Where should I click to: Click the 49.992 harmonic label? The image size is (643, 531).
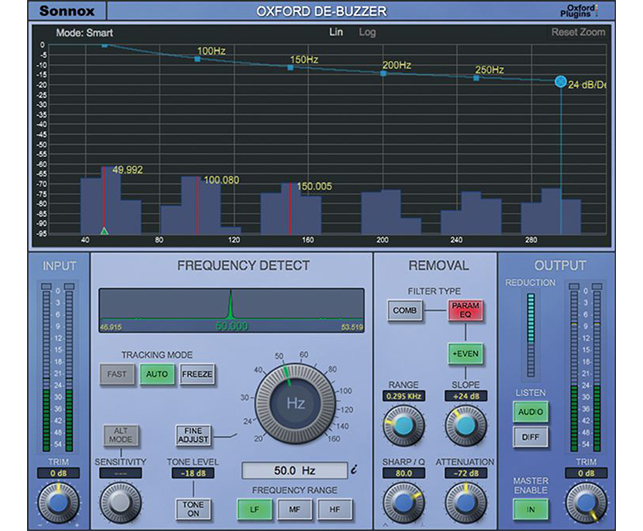click(x=128, y=170)
